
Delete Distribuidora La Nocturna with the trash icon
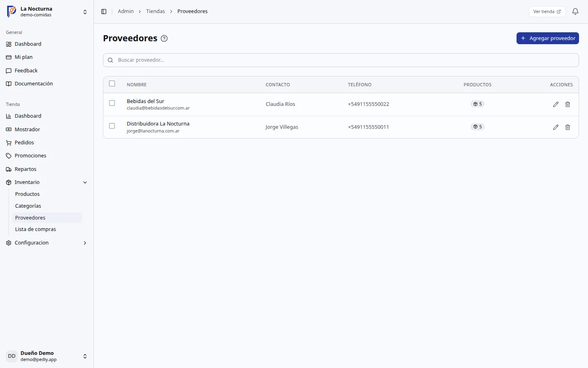(568, 127)
